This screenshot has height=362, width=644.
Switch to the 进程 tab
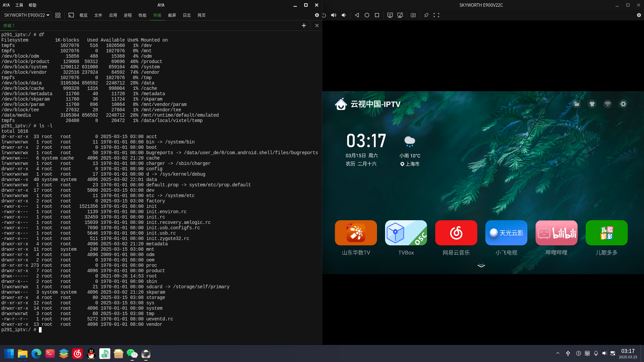(x=128, y=15)
